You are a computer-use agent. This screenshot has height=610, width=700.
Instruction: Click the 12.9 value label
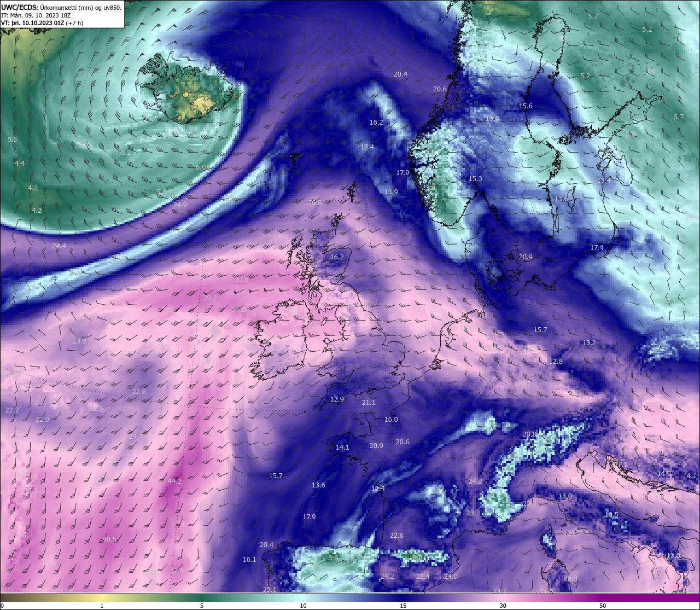(x=337, y=399)
